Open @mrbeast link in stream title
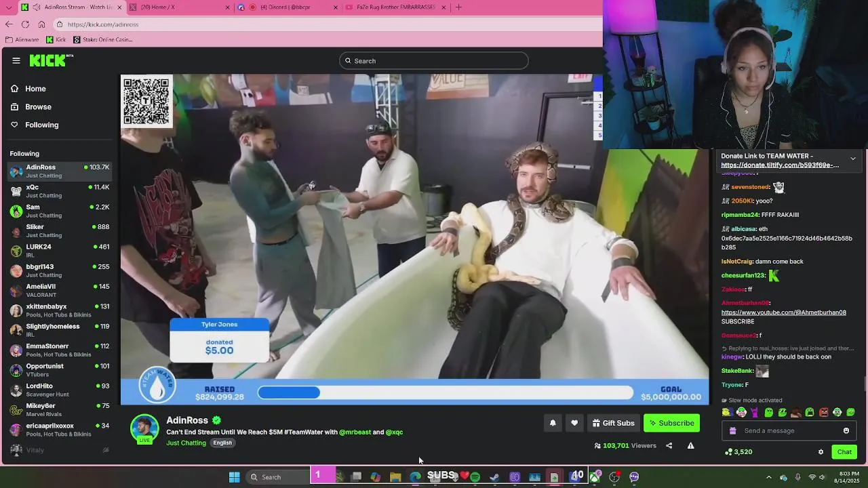Viewport: 868px width, 488px height. [x=355, y=432]
